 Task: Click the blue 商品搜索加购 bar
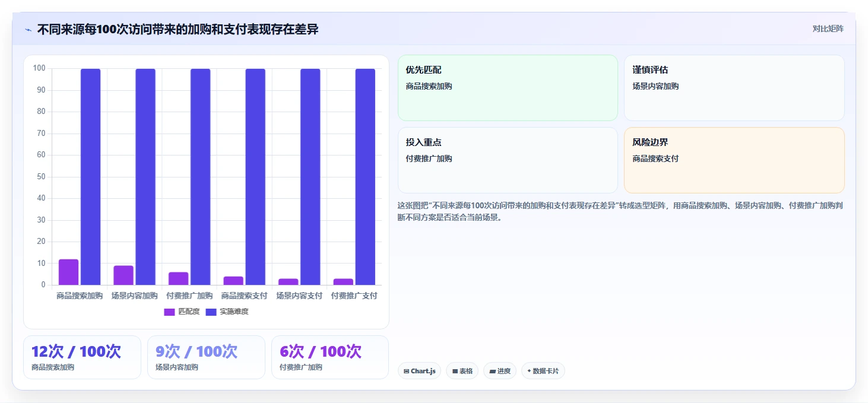click(90, 177)
